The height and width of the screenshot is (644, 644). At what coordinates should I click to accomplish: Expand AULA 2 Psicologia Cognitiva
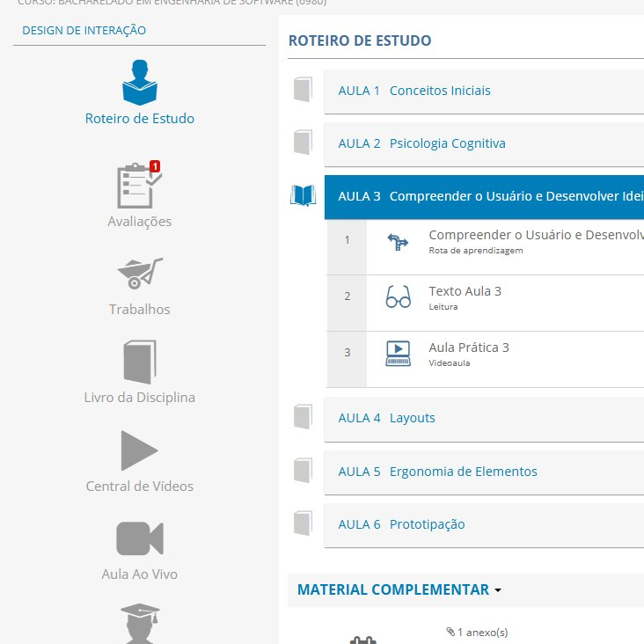point(484,144)
